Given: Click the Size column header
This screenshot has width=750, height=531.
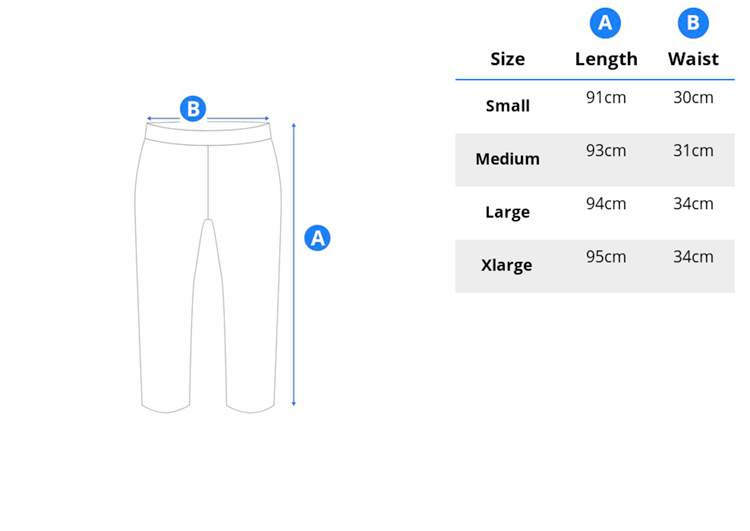Looking at the screenshot, I should 507,59.
